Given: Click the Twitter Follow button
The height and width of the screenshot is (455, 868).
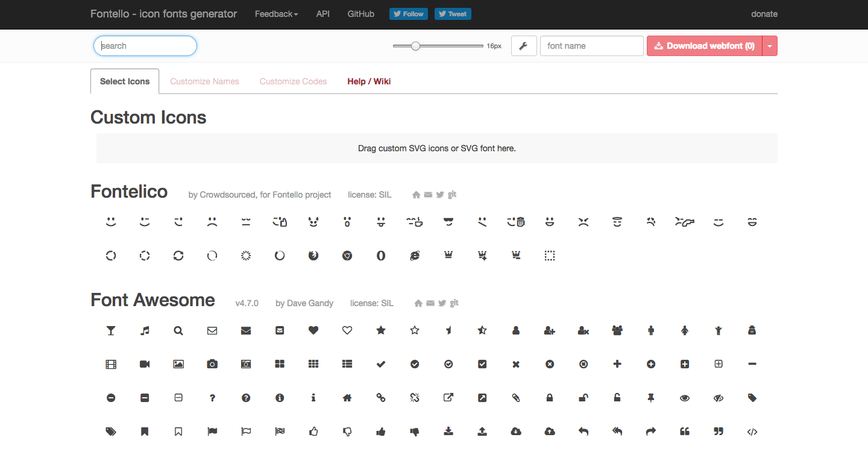Looking at the screenshot, I should point(409,14).
